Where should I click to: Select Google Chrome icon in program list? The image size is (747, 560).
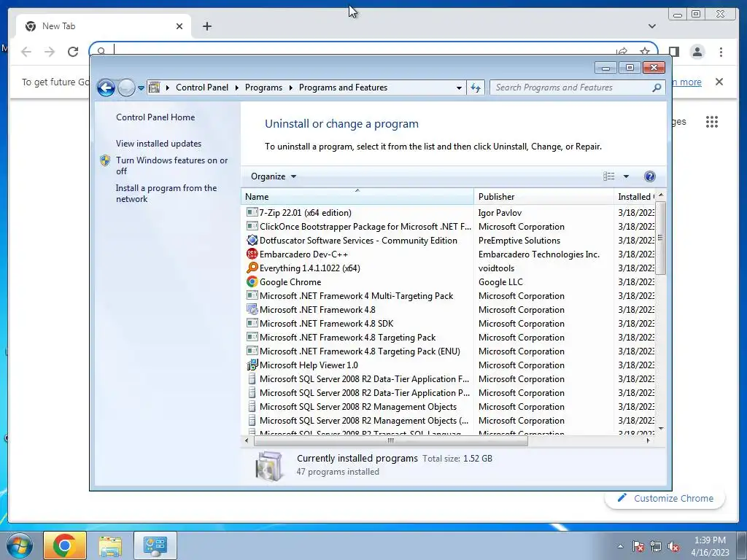tap(252, 281)
